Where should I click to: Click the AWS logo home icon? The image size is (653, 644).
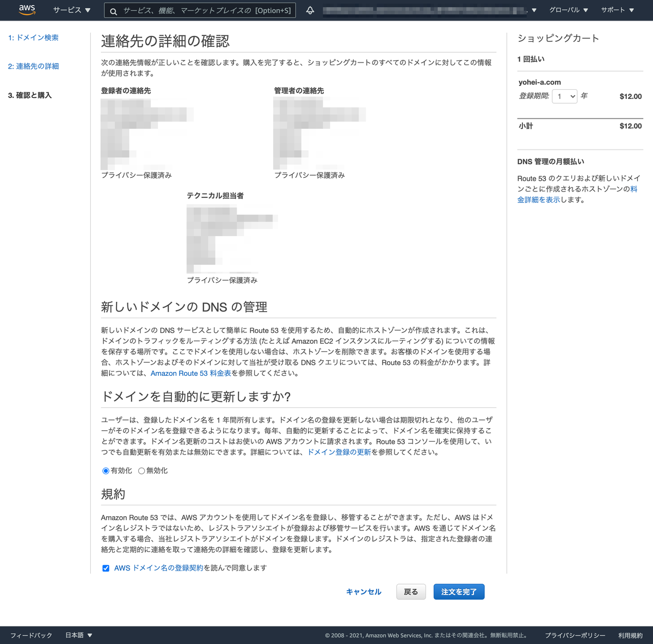[x=27, y=10]
